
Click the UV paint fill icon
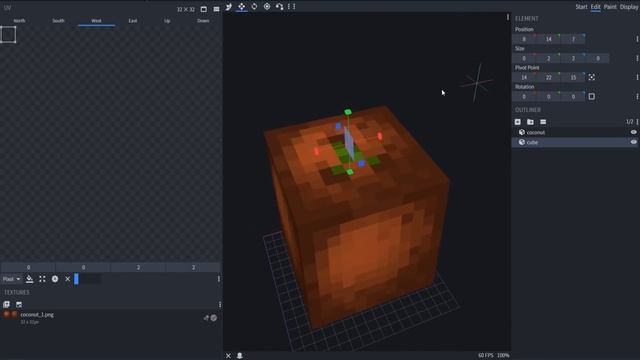pyautogui.click(x=29, y=279)
